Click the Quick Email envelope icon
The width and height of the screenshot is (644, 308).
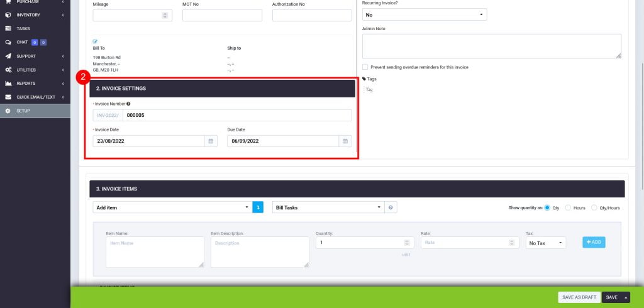[8, 97]
